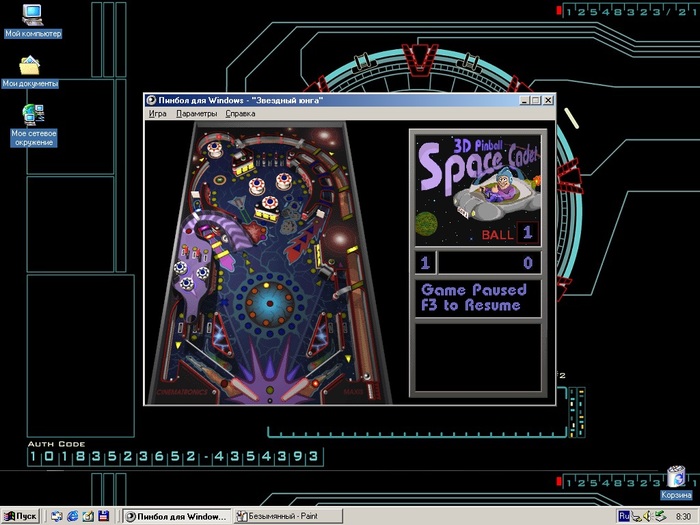Click the tray clock showing 8:30
Screen dimensions: 700x525
pos(683,516)
